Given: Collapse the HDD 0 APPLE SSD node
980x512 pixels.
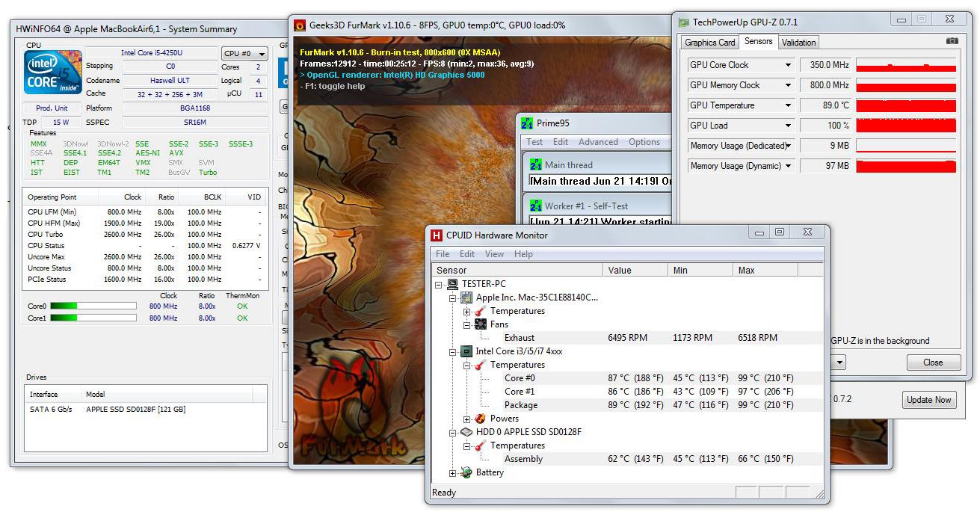Looking at the screenshot, I should 452,433.
